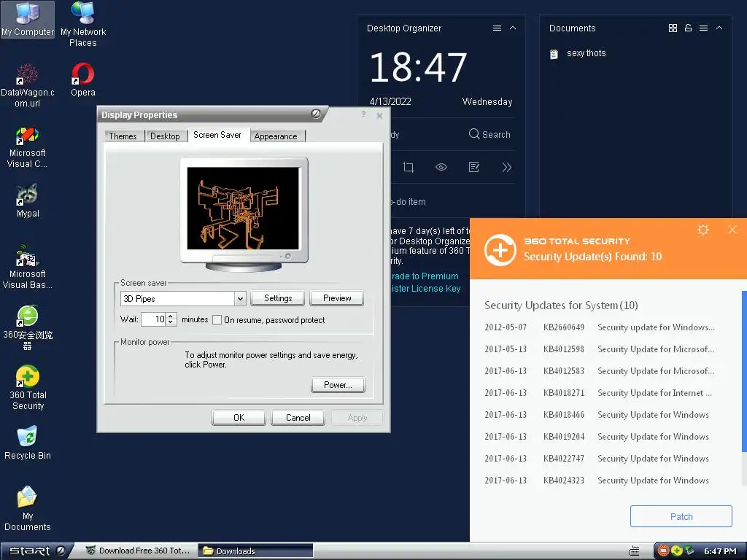Select the Microsoft Visual C++ shortcut
Viewport: 747px width, 560px height.
[28, 147]
